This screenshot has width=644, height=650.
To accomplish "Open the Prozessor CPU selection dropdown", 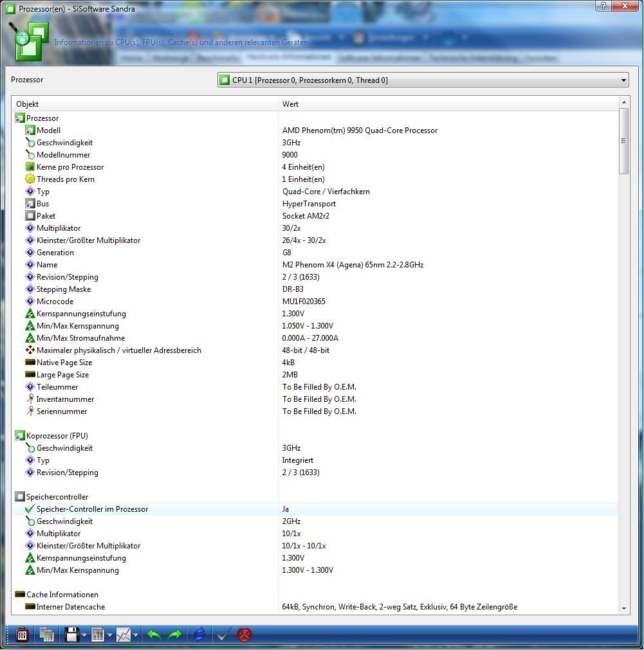I will [x=423, y=80].
